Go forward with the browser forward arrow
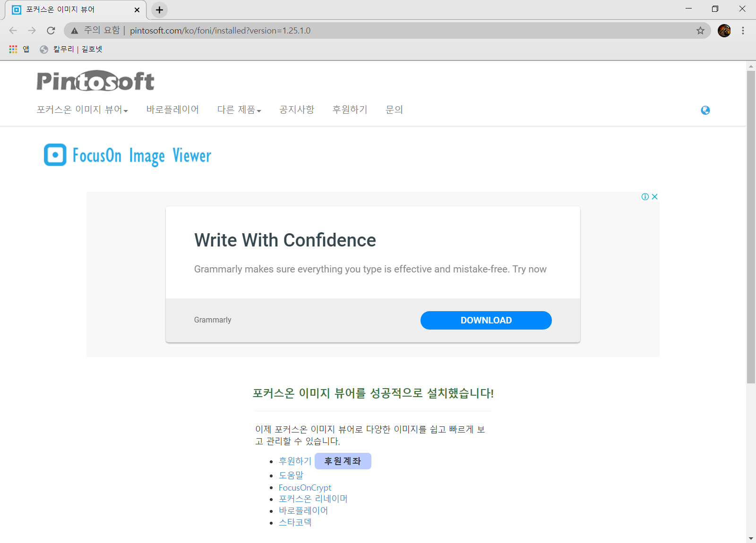Image resolution: width=756 pixels, height=543 pixels. click(32, 31)
